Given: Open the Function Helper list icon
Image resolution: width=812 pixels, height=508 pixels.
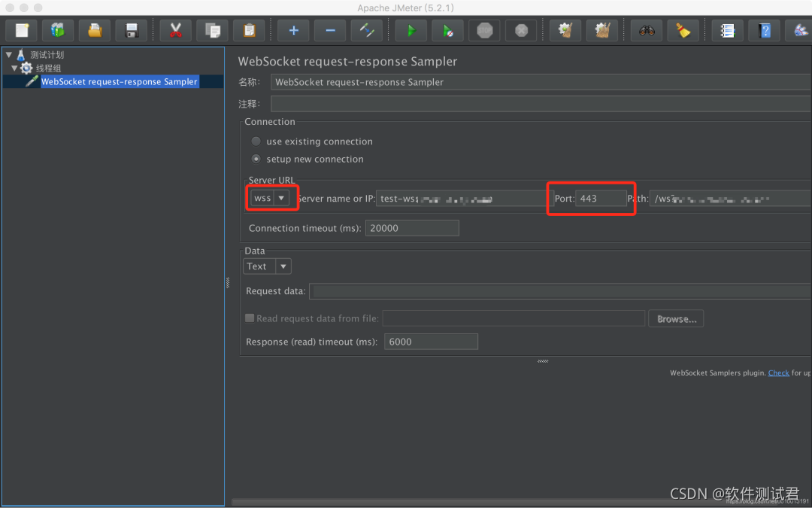Looking at the screenshot, I should 728,31.
